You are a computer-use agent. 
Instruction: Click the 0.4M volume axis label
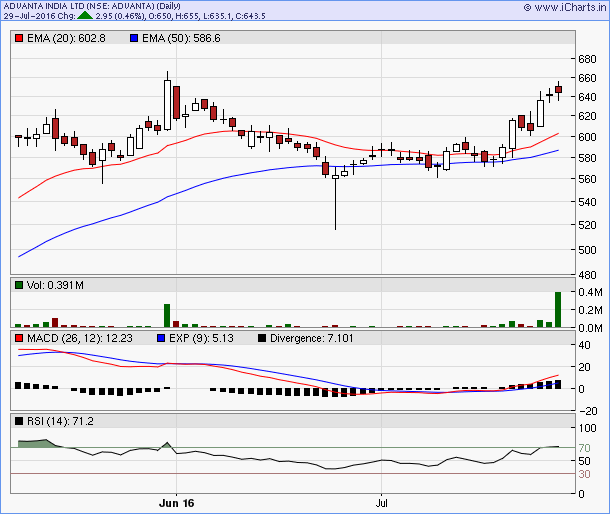(x=590, y=292)
